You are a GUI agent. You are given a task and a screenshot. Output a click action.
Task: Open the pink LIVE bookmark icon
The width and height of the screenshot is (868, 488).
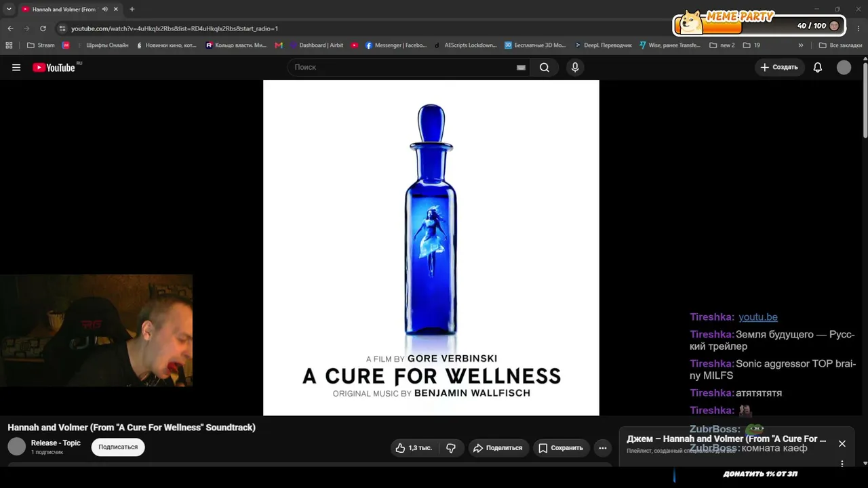(66, 45)
